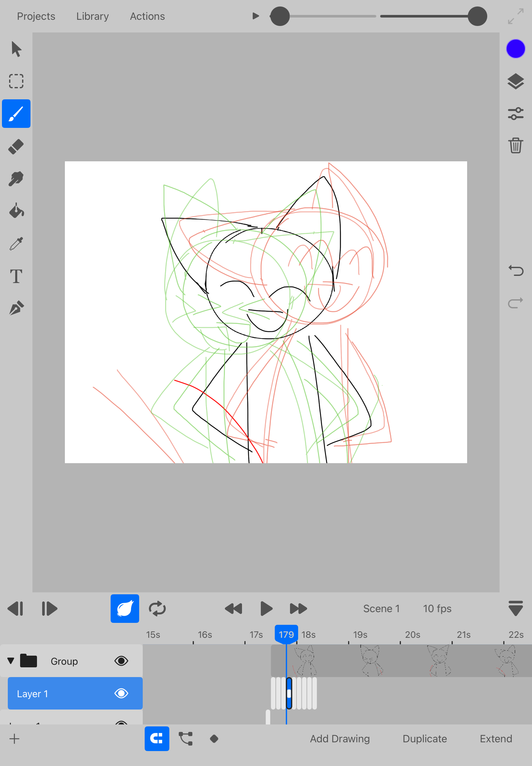Viewport: 532px width, 766px height.
Task: Select the Layer 1 row
Action: [x=75, y=693]
